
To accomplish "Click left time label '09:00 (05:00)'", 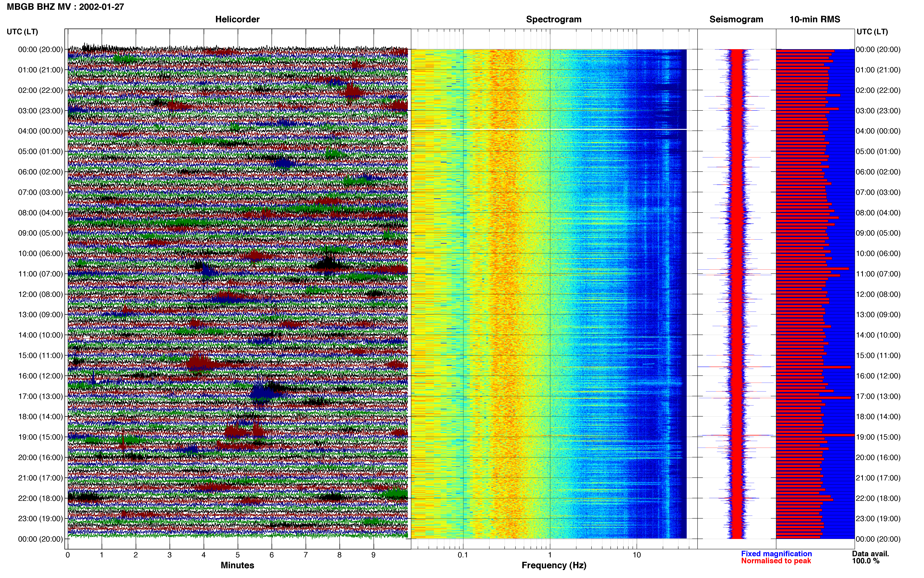I will pos(41,233).
